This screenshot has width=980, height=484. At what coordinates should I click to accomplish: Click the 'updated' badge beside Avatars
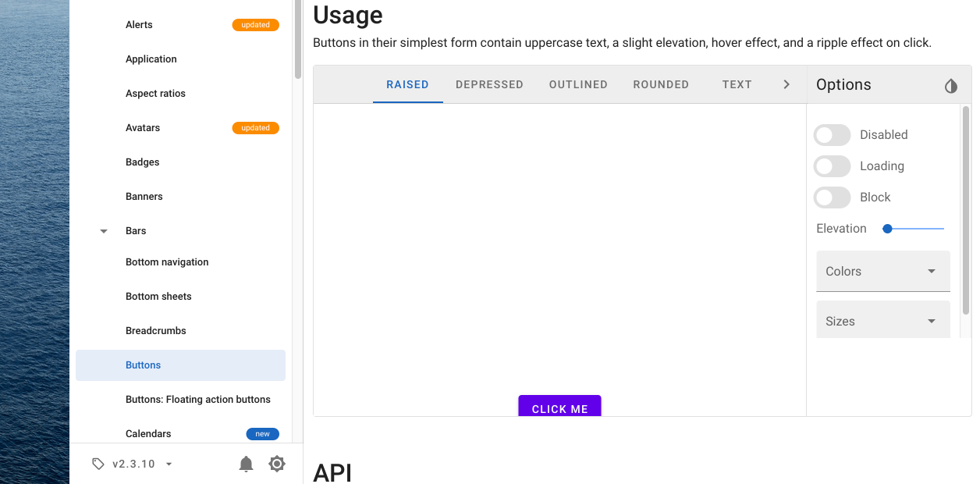pos(255,127)
